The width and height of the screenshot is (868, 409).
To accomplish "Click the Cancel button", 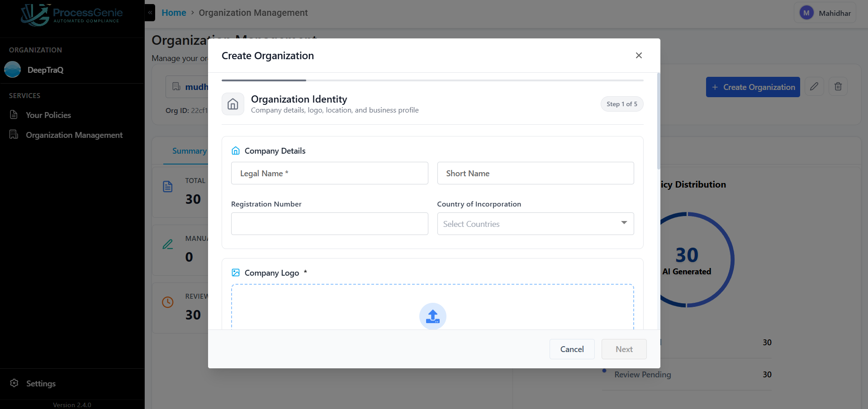I will click(572, 349).
